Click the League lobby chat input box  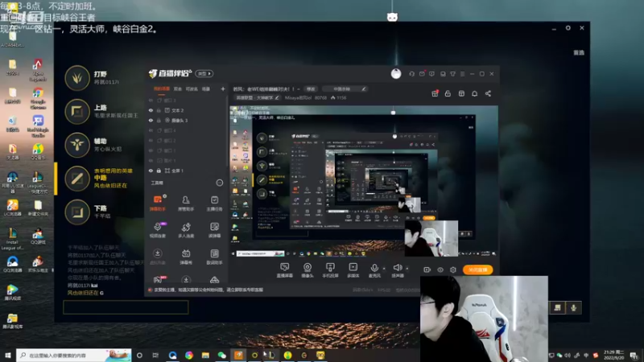tap(126, 307)
